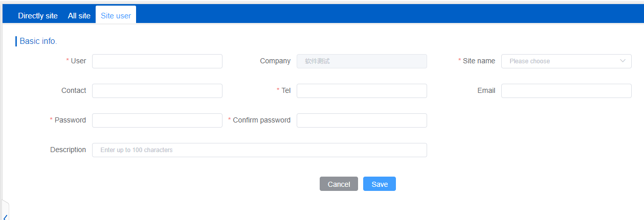Click the Basic info. section heading

pyautogui.click(x=38, y=41)
